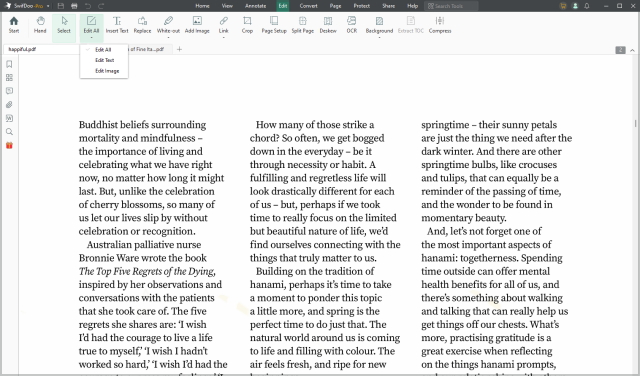This screenshot has width=640, height=376.
Task: Expand the Background dropdown arrow
Action: pos(379,38)
